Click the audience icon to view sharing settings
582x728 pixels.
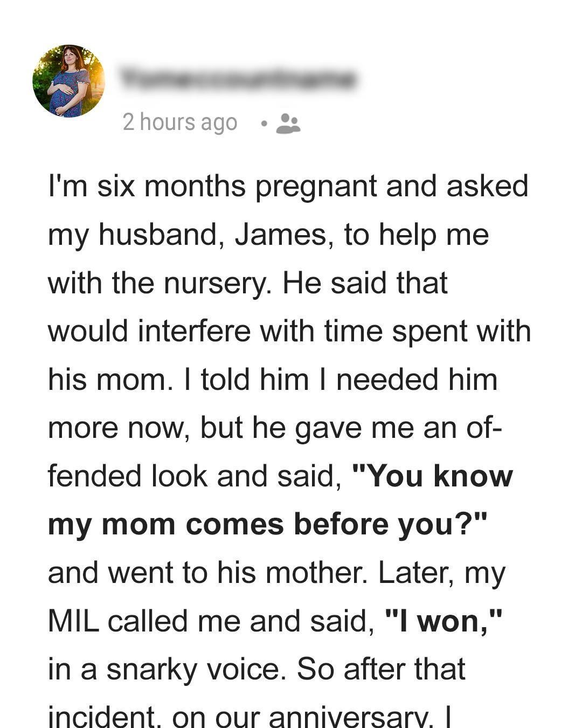click(287, 124)
